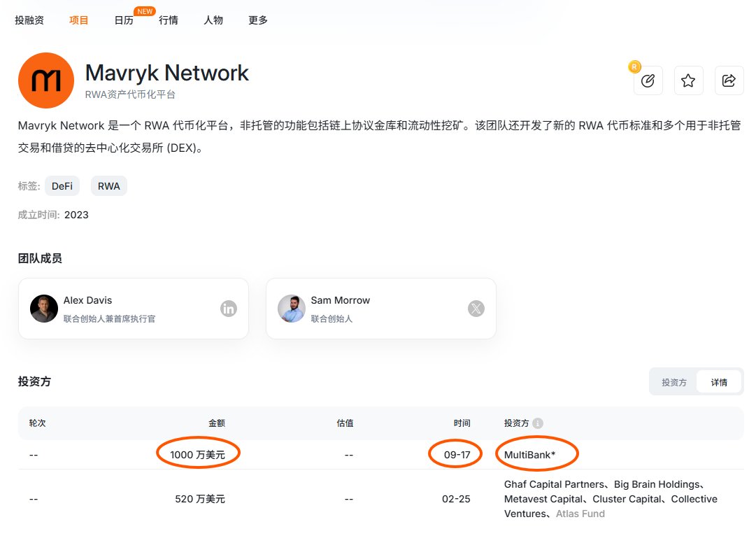
Task: Click the 估值 column header
Action: click(x=345, y=423)
